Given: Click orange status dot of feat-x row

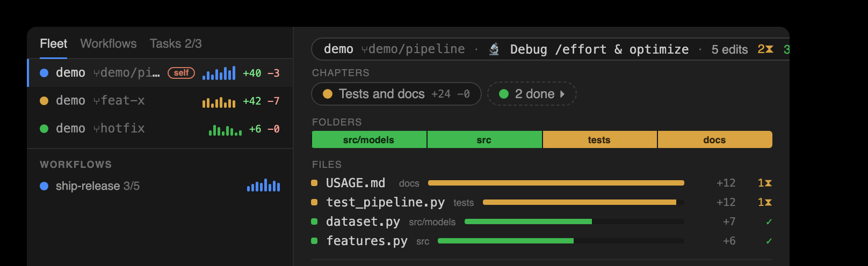Looking at the screenshot, I should (x=44, y=101).
